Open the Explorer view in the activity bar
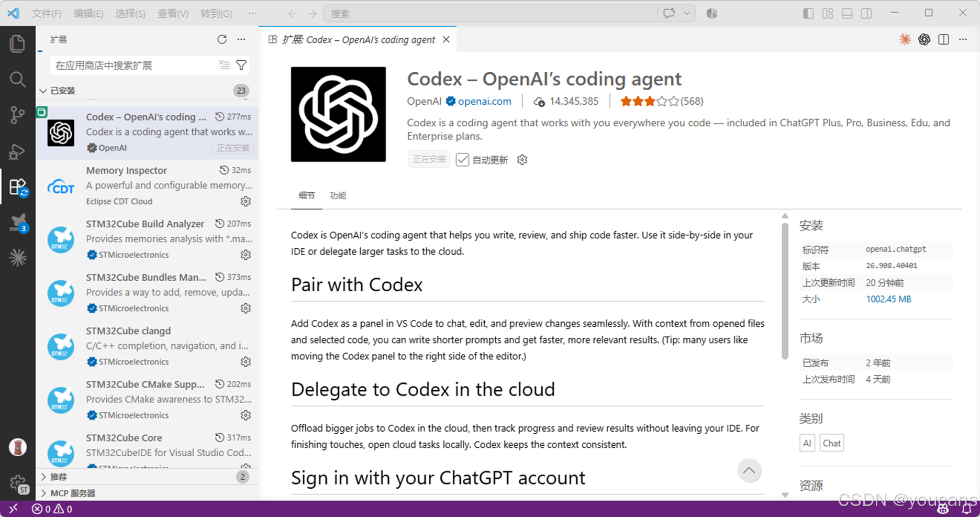The image size is (980, 517). 17,43
